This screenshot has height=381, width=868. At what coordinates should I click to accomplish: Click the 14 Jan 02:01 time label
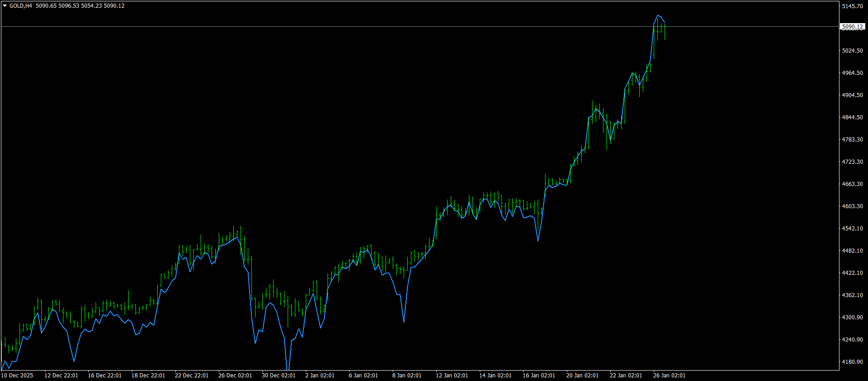(495, 376)
